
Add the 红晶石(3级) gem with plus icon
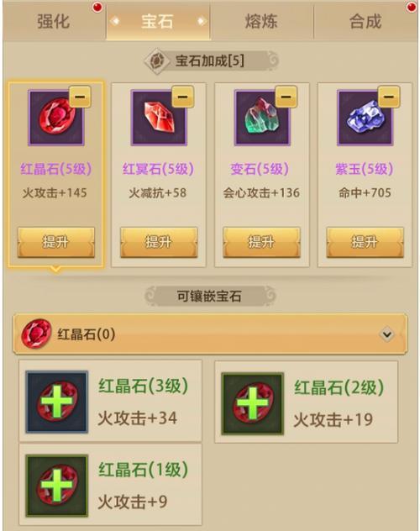[57, 402]
